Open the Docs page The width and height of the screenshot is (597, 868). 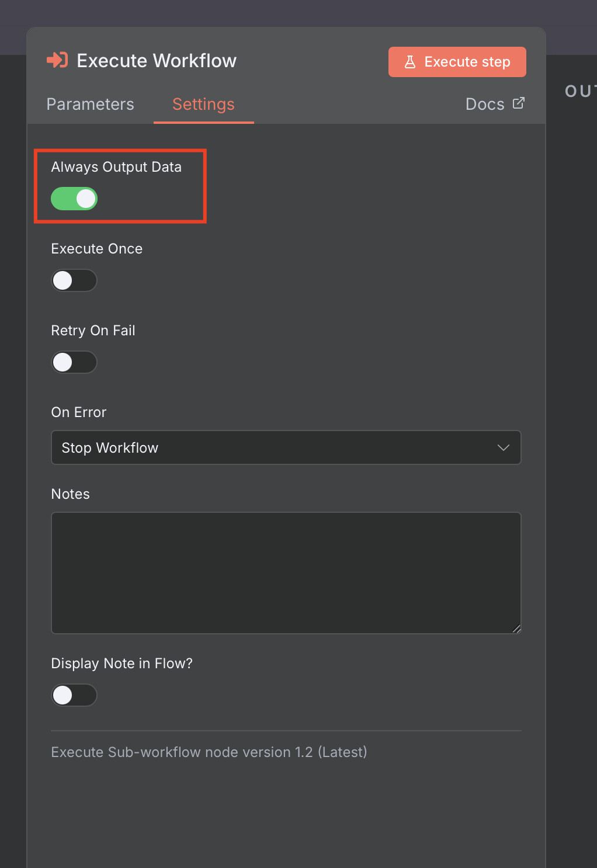[x=485, y=104]
